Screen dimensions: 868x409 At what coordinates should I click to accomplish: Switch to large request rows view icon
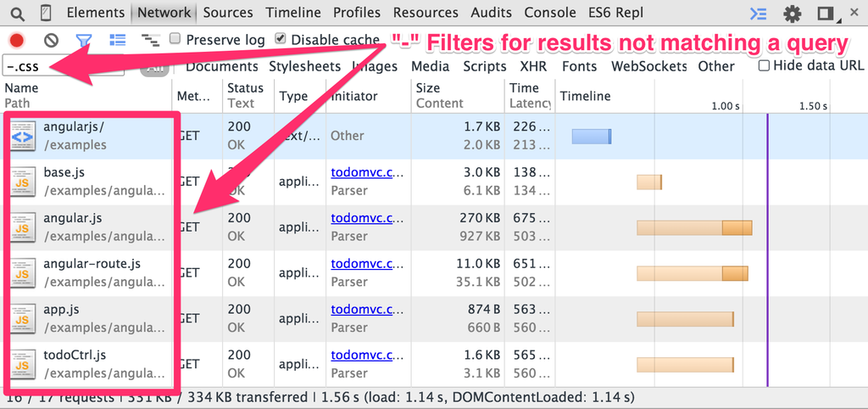[117, 39]
